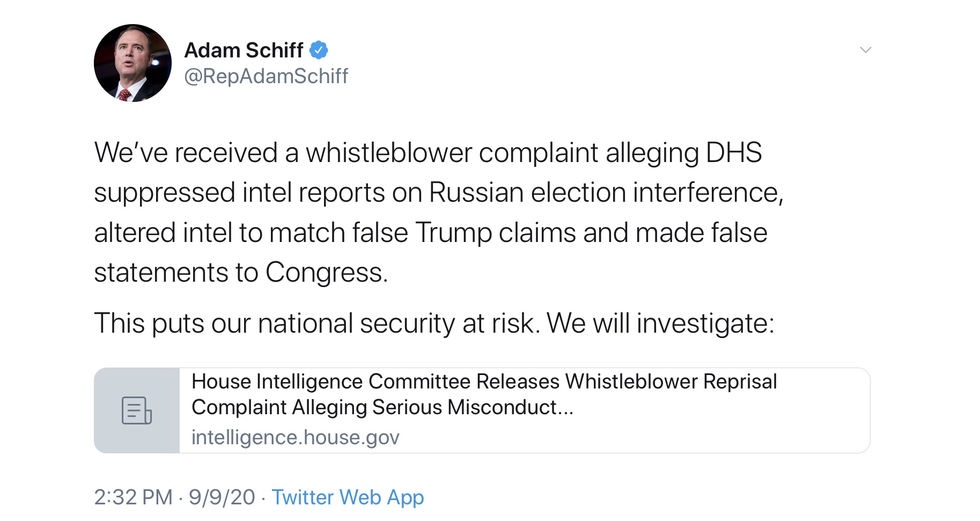Screen dimensions: 980x521
Task: Click the word DHS in the tweet
Action: click(734, 152)
